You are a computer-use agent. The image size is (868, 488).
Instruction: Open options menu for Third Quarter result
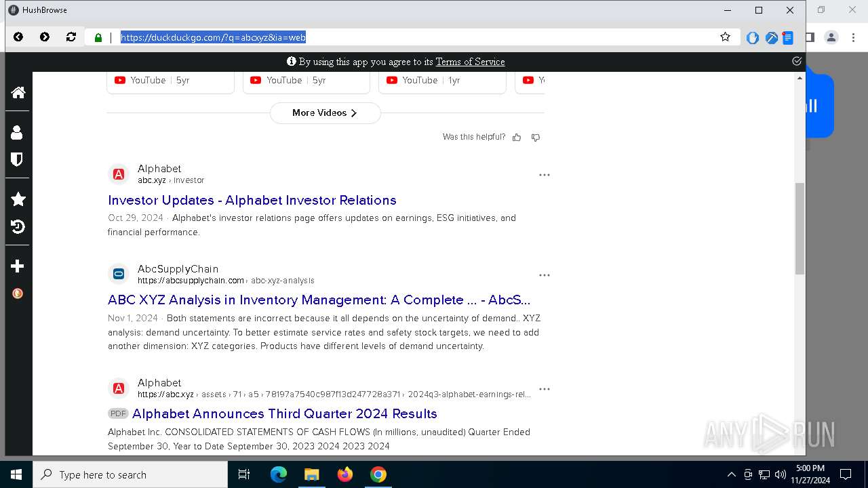544,389
